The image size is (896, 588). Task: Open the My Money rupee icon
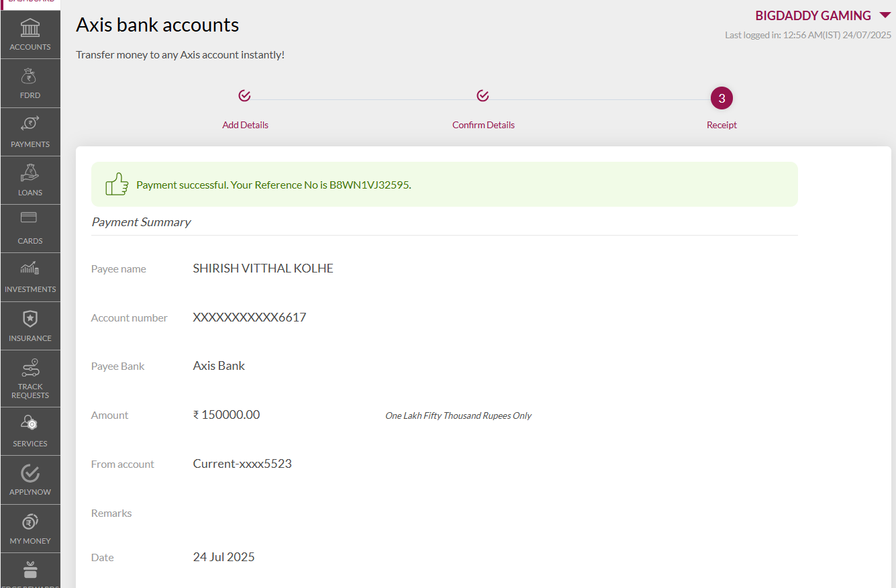point(30,522)
